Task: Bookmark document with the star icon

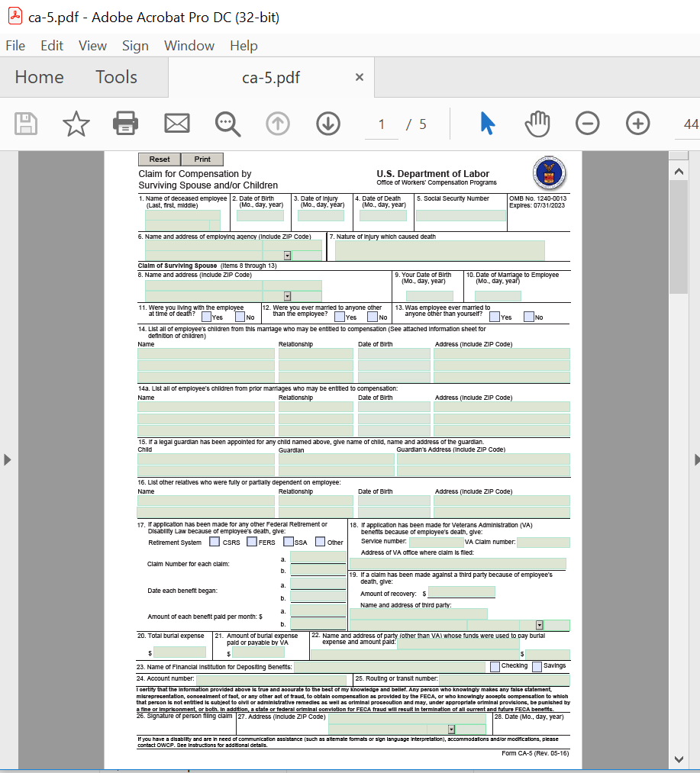Action: (x=76, y=123)
